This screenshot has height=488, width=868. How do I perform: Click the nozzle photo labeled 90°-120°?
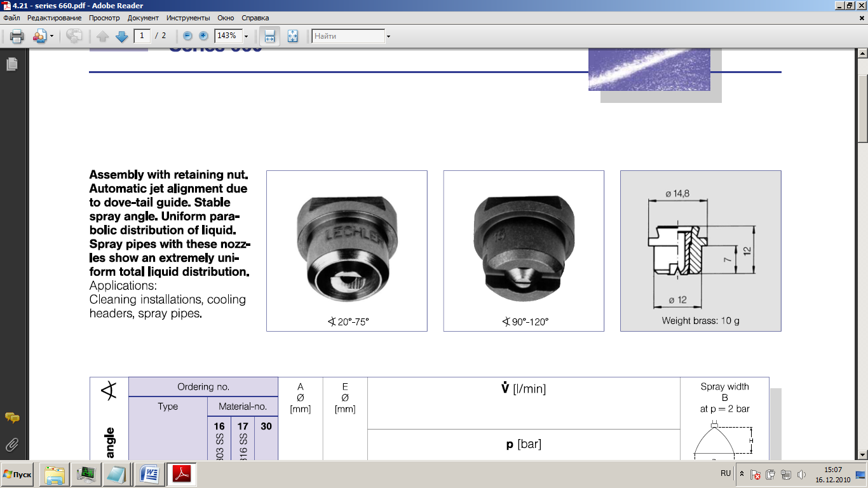tap(524, 250)
